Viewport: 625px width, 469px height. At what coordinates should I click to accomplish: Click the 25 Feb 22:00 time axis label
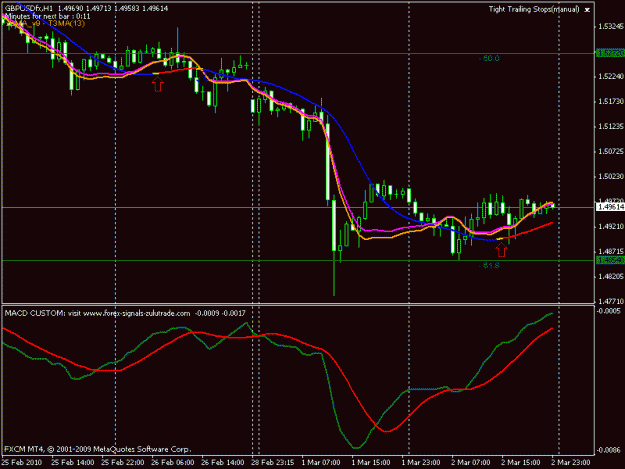coord(123,463)
